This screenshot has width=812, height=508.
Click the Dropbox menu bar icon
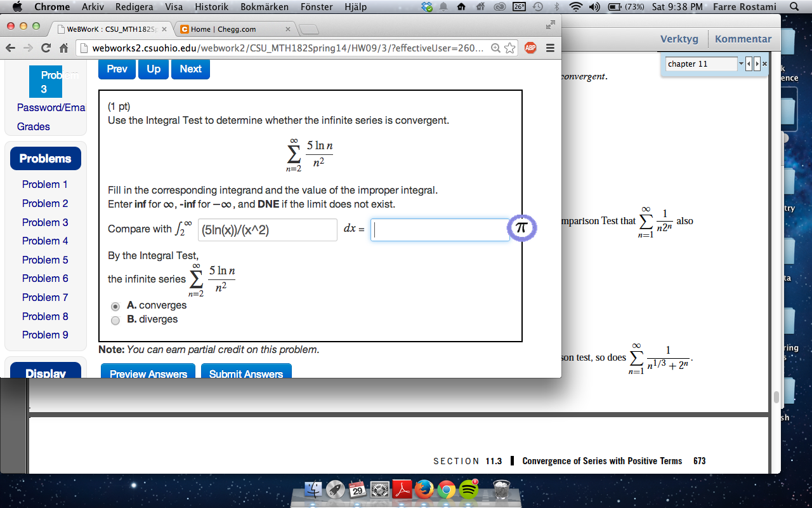[x=426, y=7]
